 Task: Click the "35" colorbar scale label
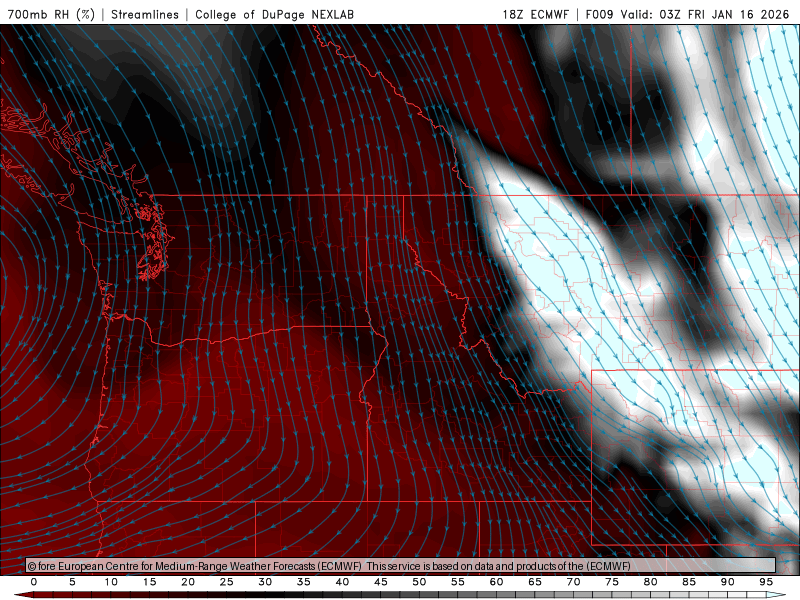coord(304,582)
